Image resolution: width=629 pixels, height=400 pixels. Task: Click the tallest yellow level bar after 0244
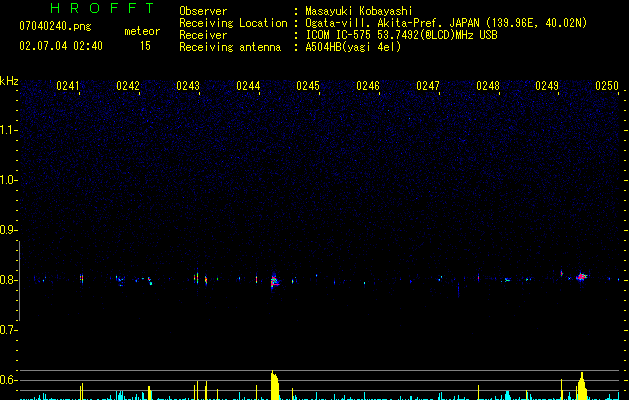pos(274,385)
